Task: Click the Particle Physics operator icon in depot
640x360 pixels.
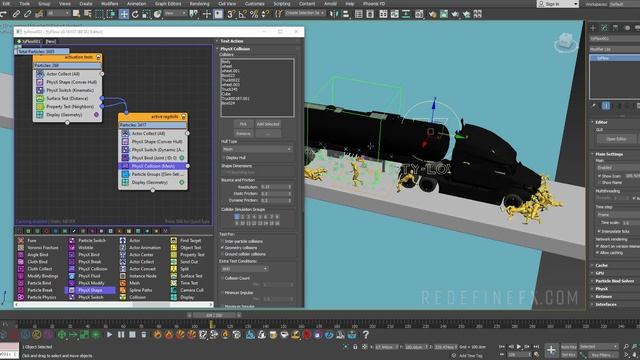Action: pos(21,297)
